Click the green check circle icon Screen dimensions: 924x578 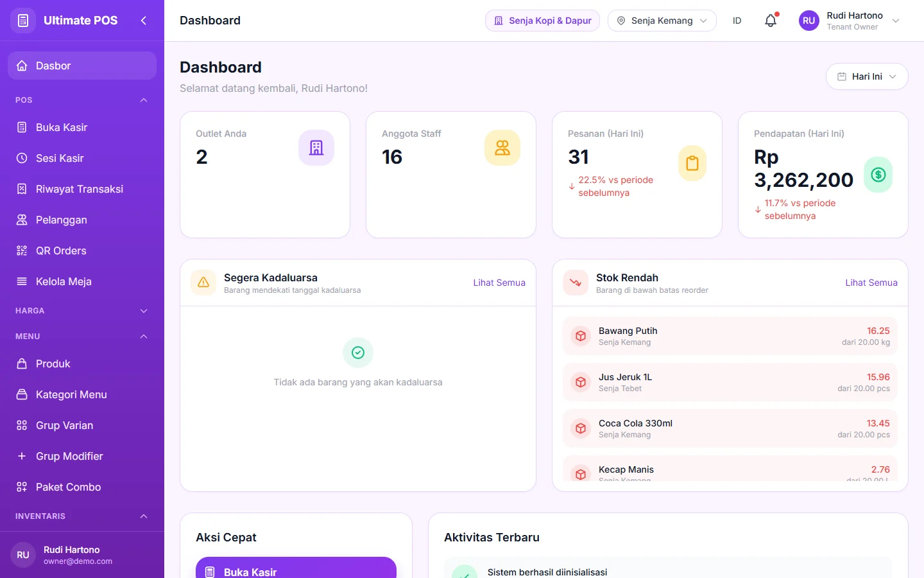[x=358, y=353]
